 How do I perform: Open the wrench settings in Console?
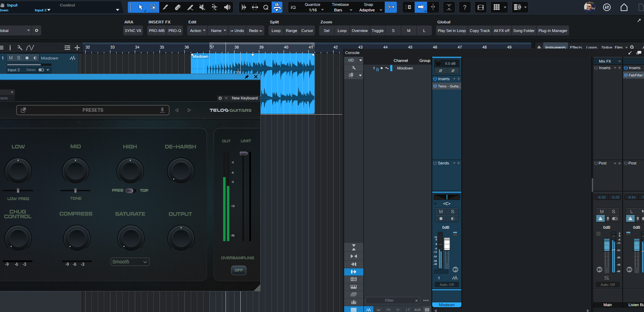point(353,68)
